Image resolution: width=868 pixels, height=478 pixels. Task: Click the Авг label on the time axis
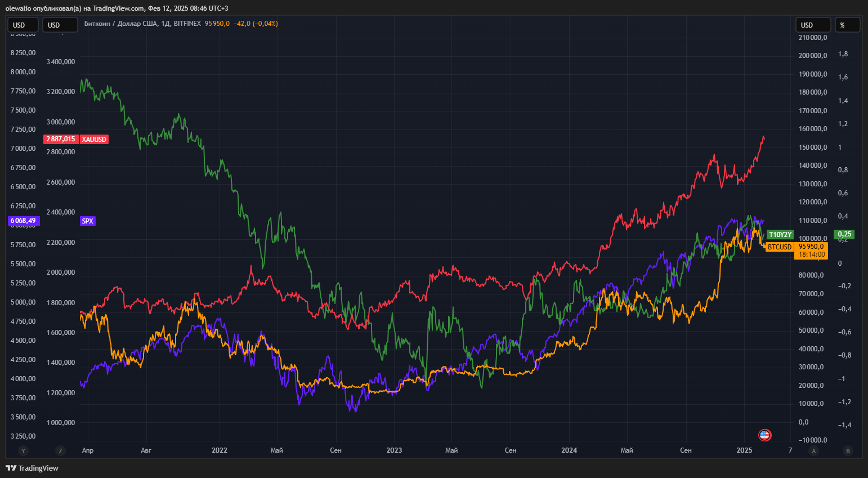146,450
